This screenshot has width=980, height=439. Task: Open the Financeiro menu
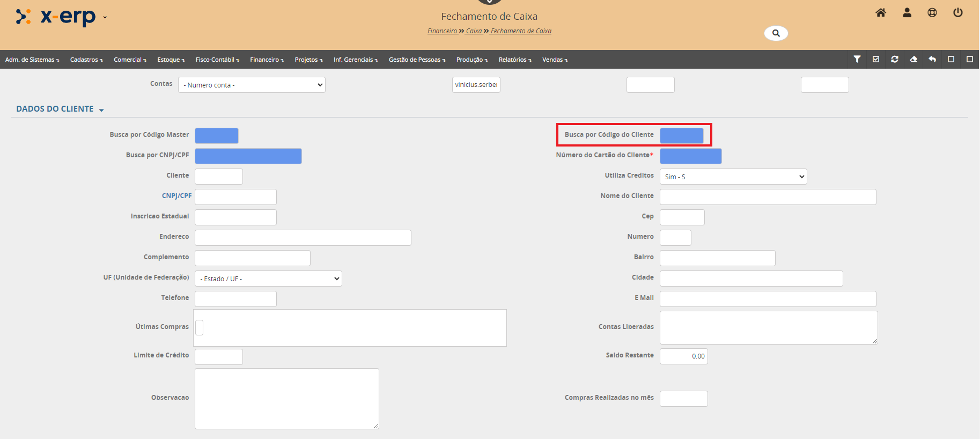point(267,60)
